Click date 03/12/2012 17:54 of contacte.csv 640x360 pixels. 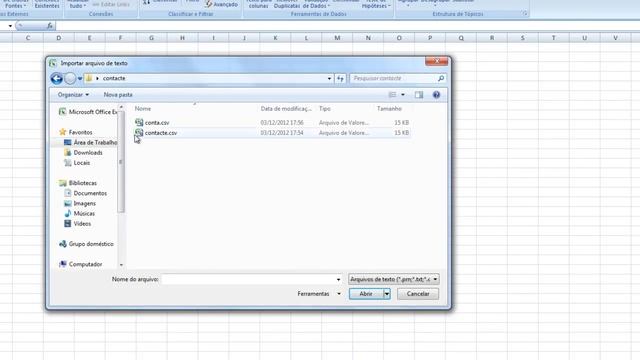[x=282, y=133]
